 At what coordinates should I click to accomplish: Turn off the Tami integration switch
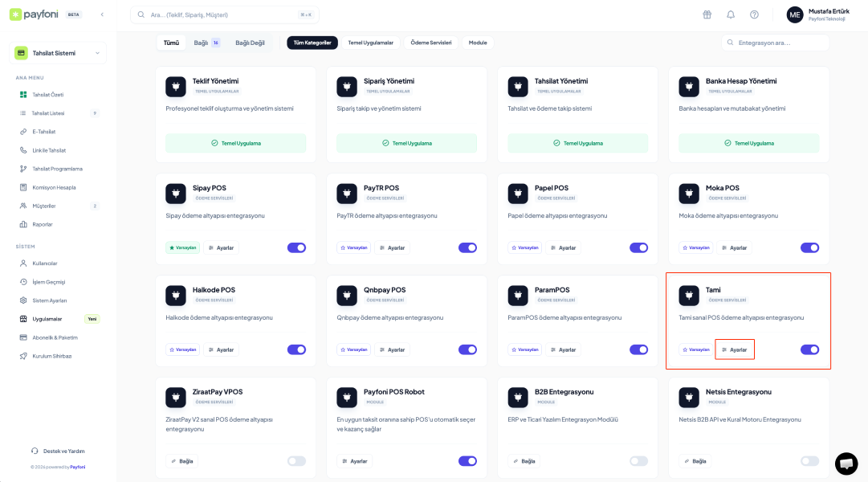(x=809, y=349)
